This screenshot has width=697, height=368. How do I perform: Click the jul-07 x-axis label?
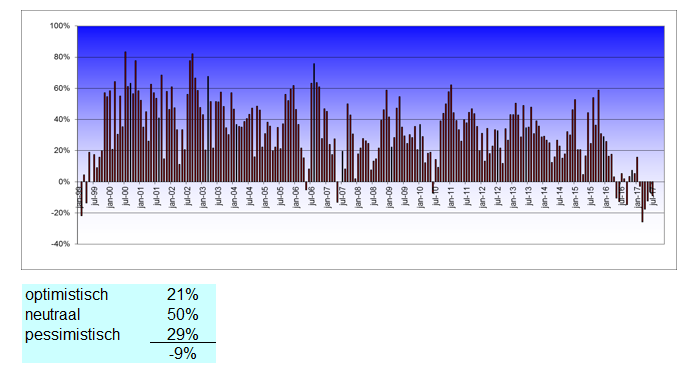tap(342, 196)
